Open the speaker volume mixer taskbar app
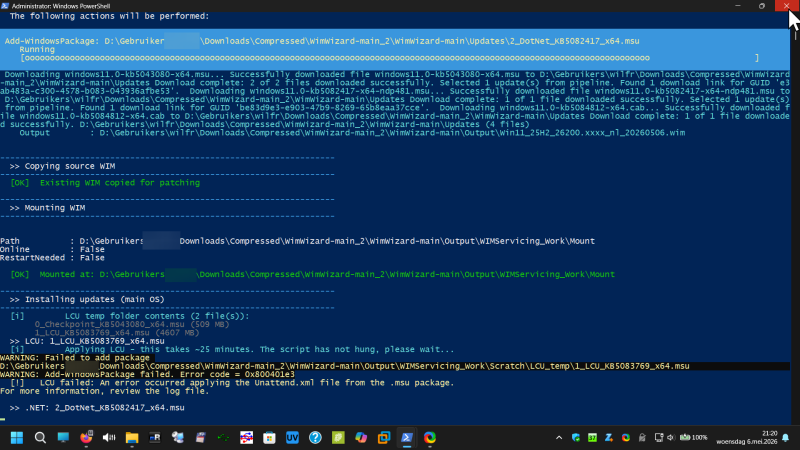800x450 pixels. [x=109, y=438]
